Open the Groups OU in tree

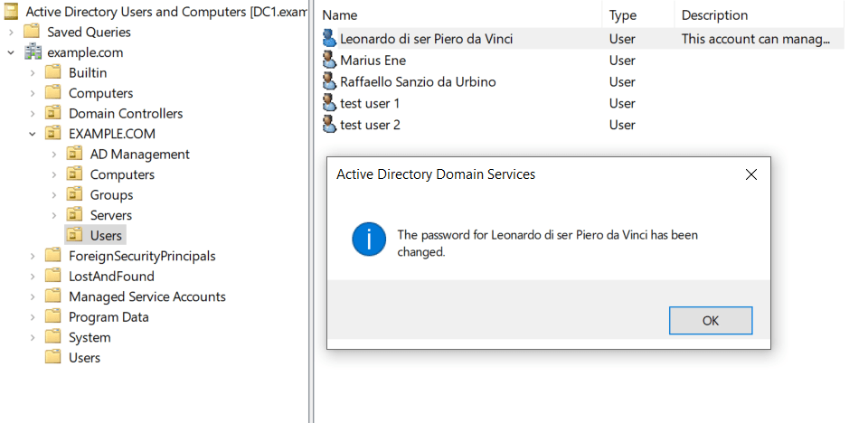coord(111,194)
